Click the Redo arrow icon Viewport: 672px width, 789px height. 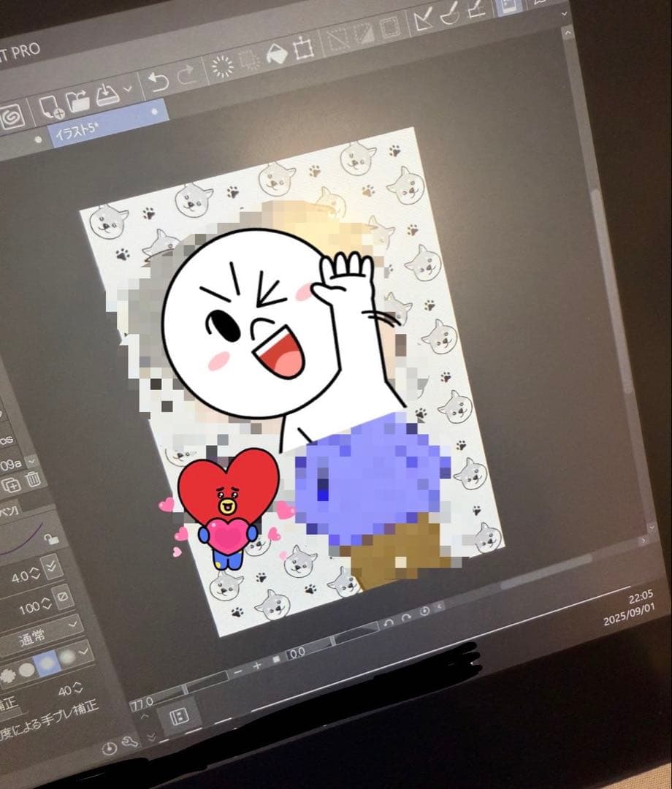(x=186, y=77)
